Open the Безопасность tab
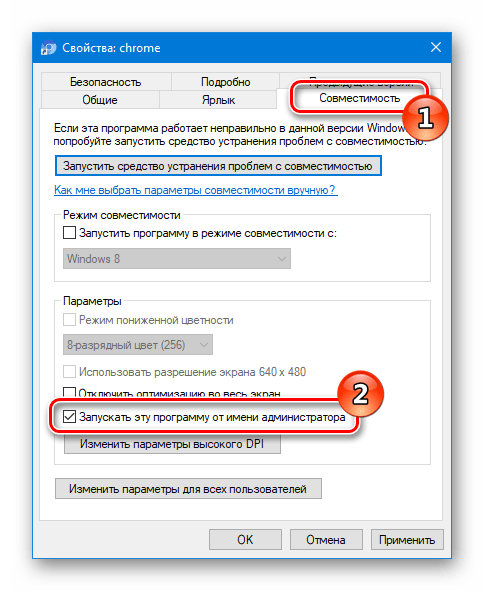Screen dimensions: 484x591 pyautogui.click(x=106, y=82)
